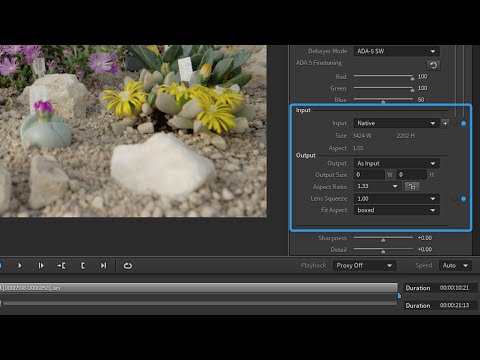Click the lower timeline scrub bar
Screen dimensions: 480x360
click(x=200, y=303)
